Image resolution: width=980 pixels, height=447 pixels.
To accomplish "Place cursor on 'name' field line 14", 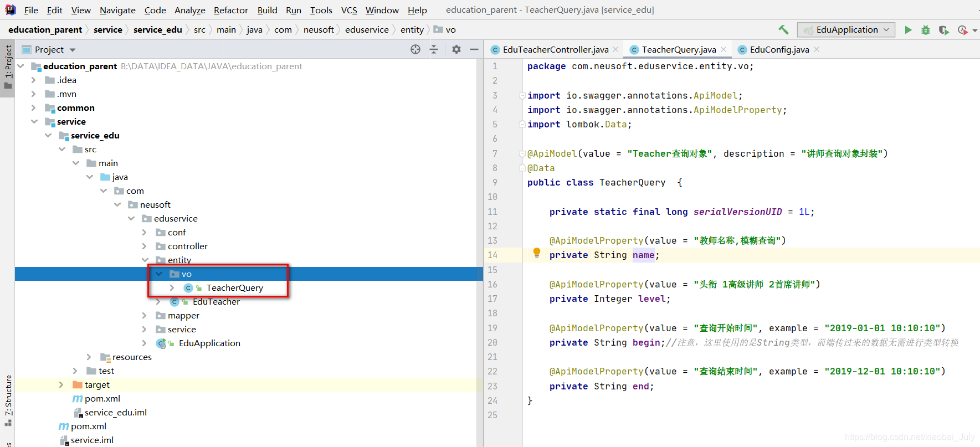I will pos(643,255).
